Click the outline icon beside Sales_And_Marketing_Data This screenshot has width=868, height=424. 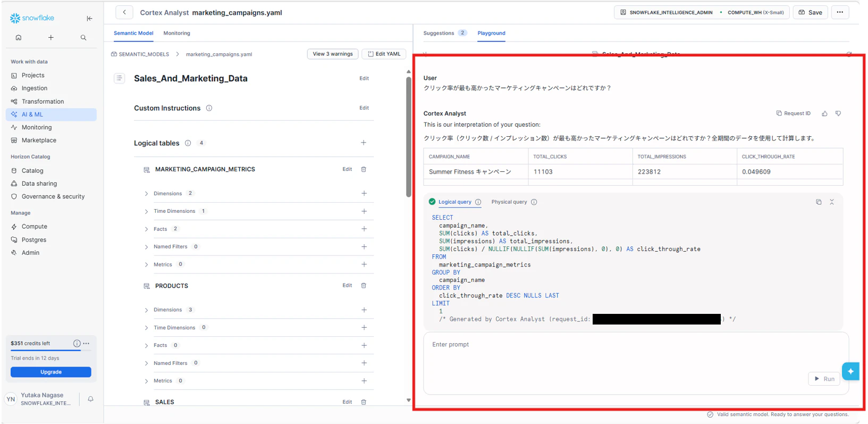[120, 78]
